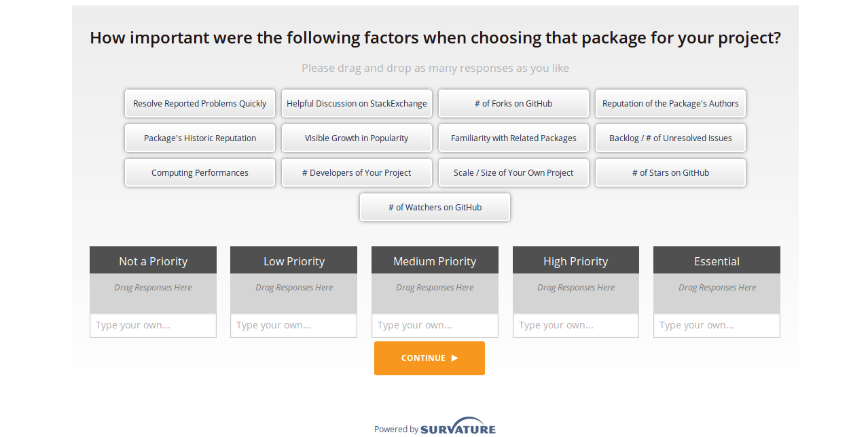The height and width of the screenshot is (437, 868).
Task: Click the Essential bucket drop area
Action: pyautogui.click(x=717, y=293)
